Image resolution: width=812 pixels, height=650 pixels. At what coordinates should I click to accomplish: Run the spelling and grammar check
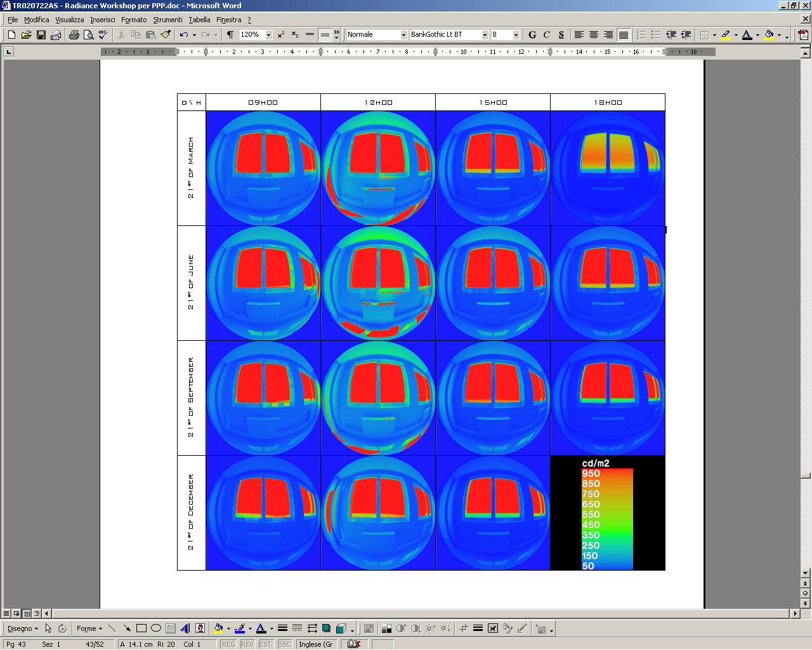(103, 35)
